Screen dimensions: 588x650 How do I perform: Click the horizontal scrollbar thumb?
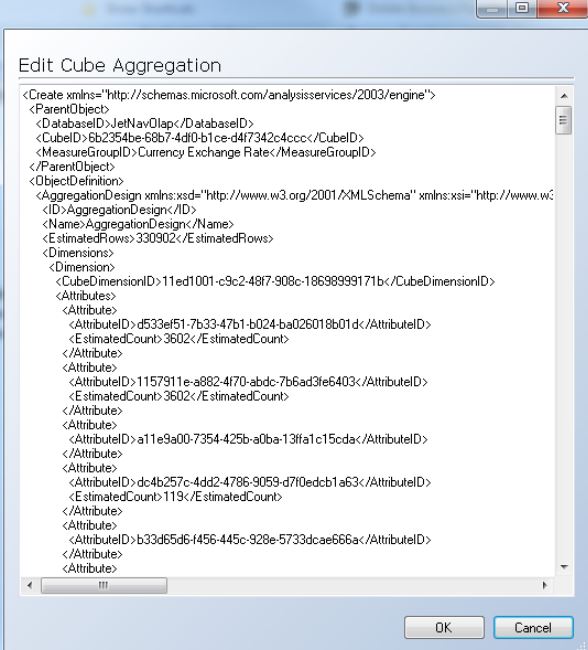(x=104, y=585)
